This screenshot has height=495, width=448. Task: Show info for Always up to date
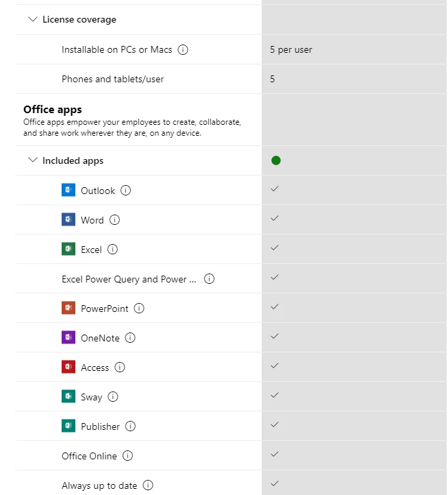[x=148, y=485]
